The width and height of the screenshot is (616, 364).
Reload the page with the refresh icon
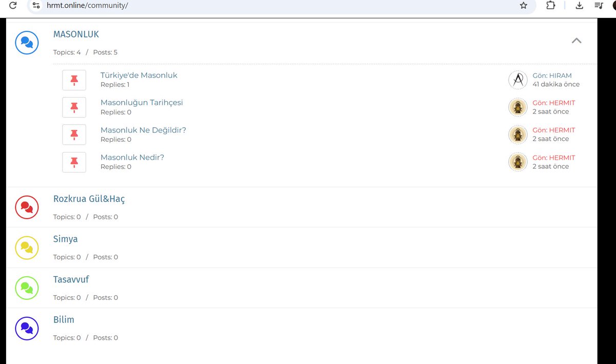(x=13, y=6)
